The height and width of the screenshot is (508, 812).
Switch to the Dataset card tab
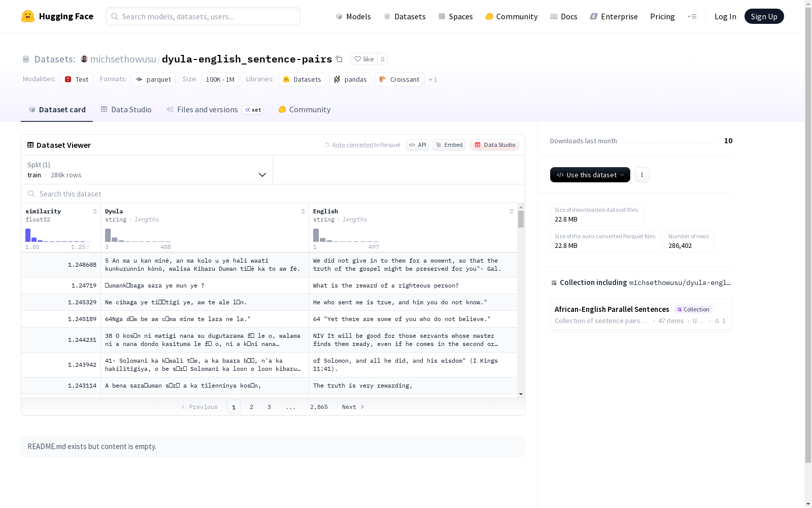[57, 109]
